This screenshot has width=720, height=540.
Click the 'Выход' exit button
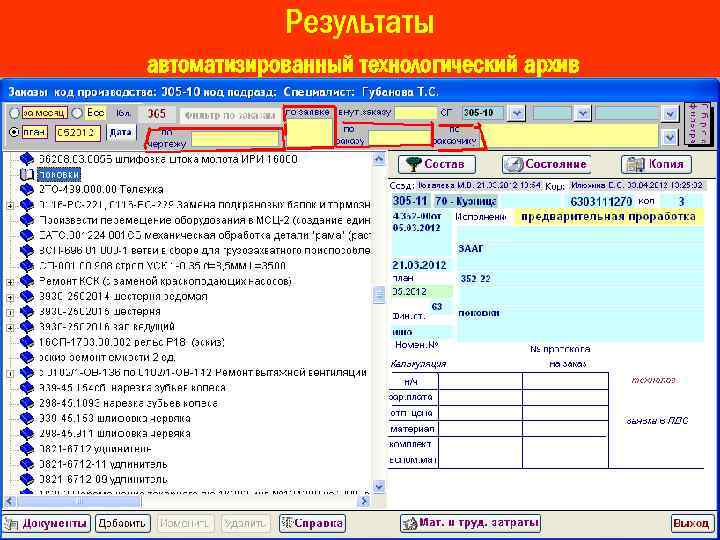point(692,523)
